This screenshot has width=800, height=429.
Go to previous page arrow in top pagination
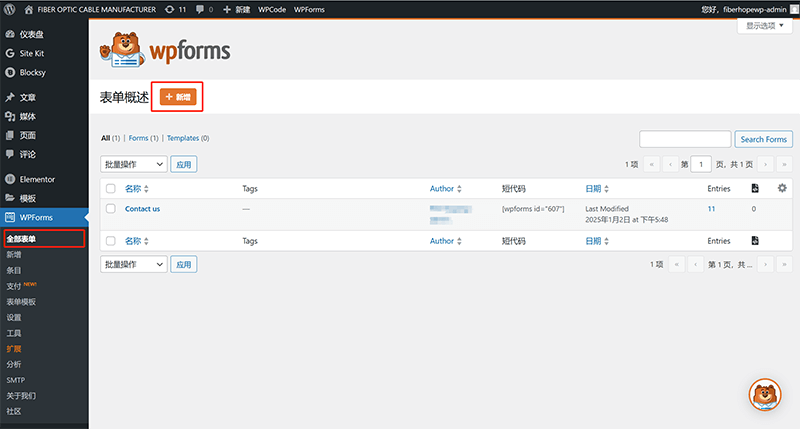pyautogui.click(x=670, y=164)
